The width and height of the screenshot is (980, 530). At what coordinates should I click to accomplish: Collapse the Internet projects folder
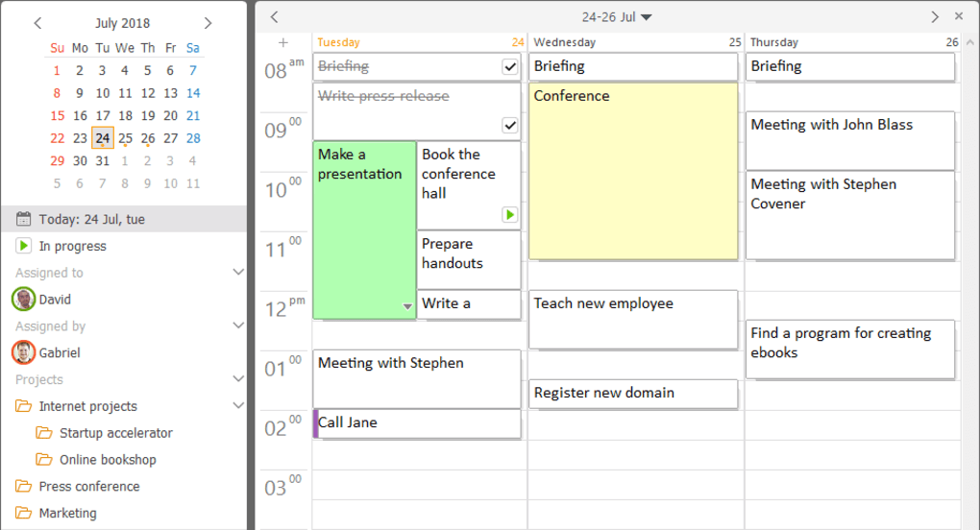pos(238,406)
